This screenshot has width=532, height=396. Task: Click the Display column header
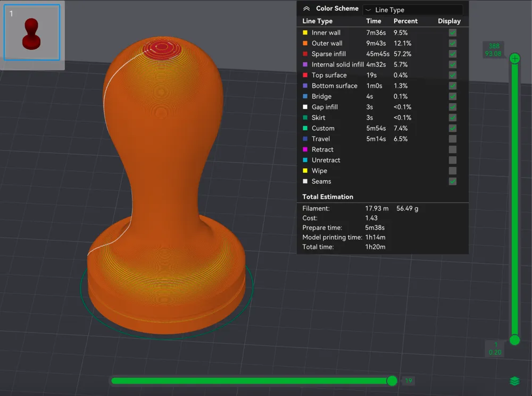[449, 21]
